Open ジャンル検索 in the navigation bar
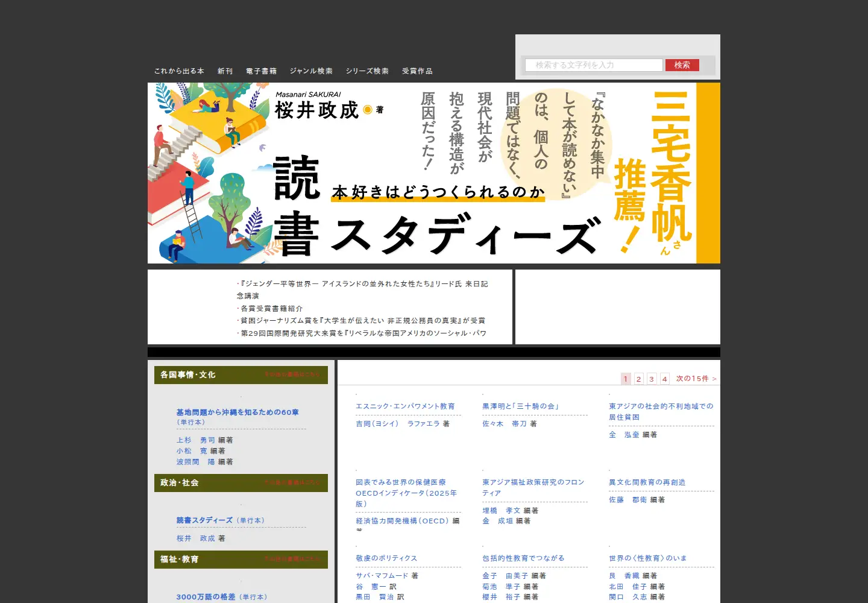Image resolution: width=868 pixels, height=603 pixels. pyautogui.click(x=311, y=71)
